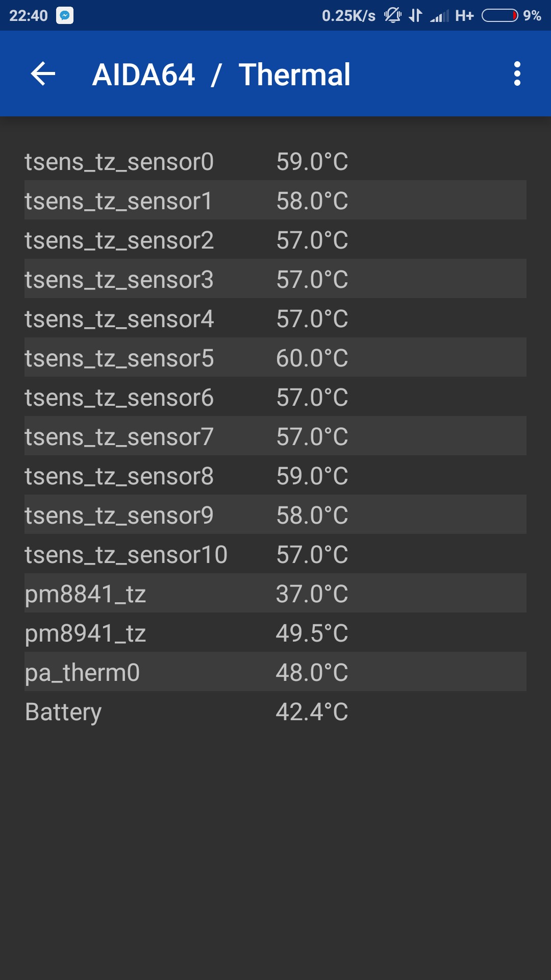
Task: Select the pm8941_tz 49.5°C row
Action: pyautogui.click(x=275, y=633)
